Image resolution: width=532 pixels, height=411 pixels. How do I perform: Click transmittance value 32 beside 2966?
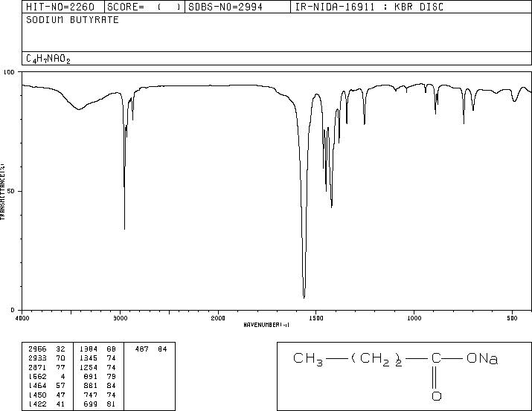pos(60,349)
